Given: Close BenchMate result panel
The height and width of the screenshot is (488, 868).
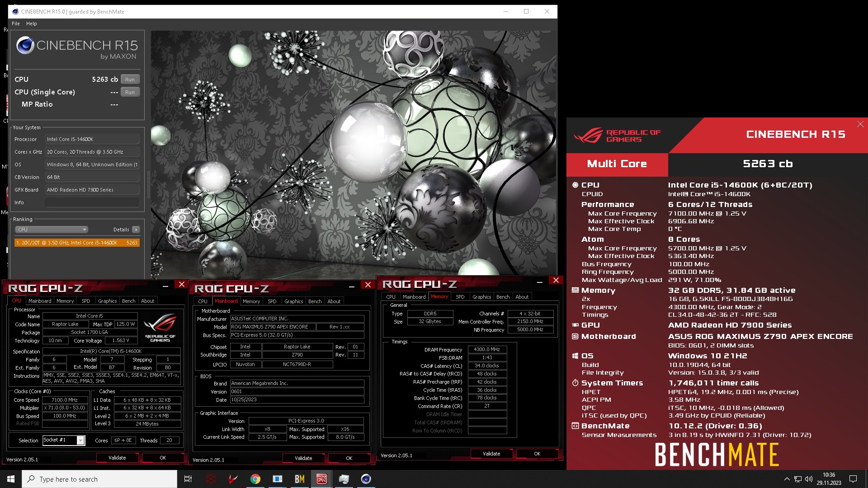Looking at the screenshot, I should pos(860,124).
